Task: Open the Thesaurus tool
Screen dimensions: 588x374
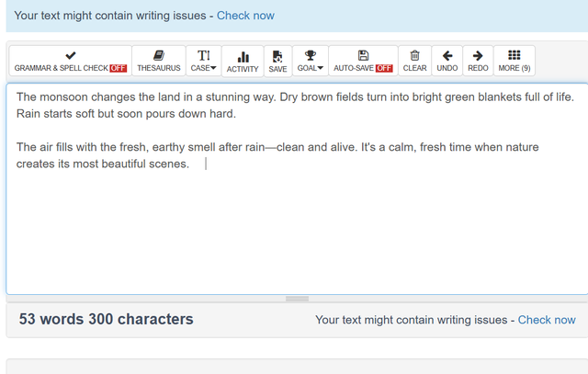Action: tap(159, 62)
